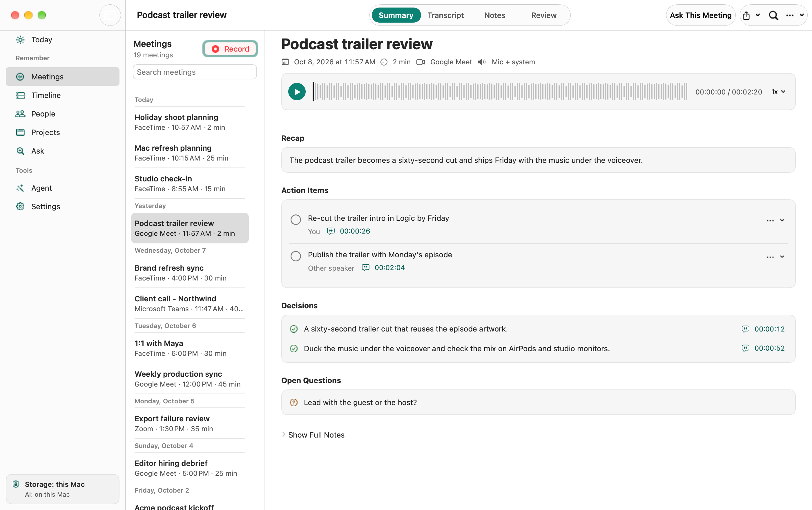Mark "Publish the trailer" action as done
Viewport: 812px width, 510px height.
click(296, 256)
